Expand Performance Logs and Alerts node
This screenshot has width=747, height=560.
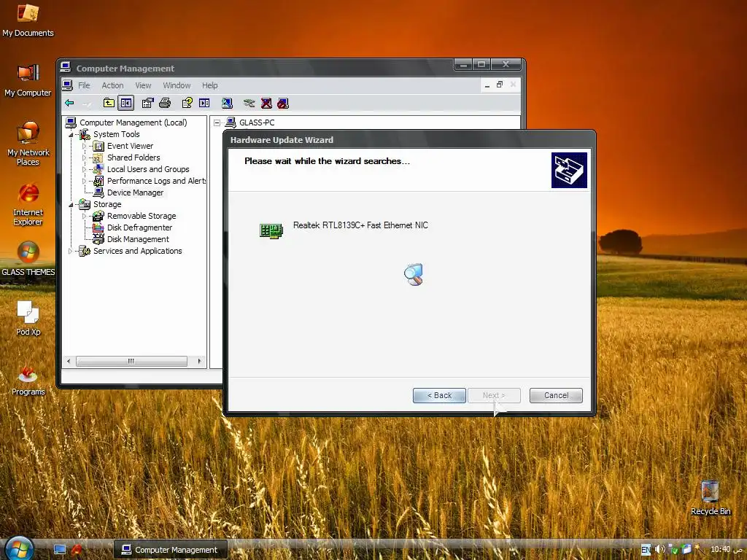[85, 181]
